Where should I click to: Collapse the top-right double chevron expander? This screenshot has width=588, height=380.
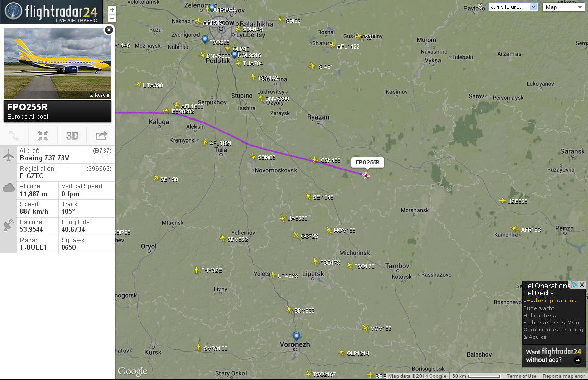coord(481,6)
